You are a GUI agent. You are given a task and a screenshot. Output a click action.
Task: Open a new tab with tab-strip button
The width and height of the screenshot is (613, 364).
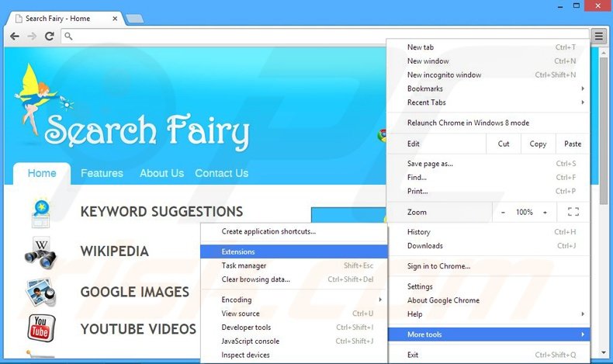point(135,19)
